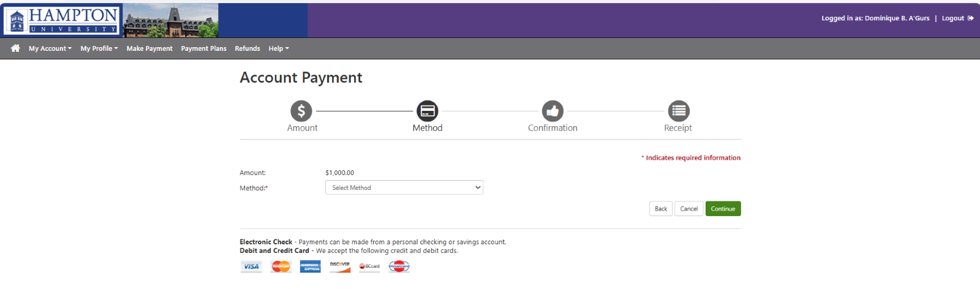
Task: Go to Payment Plans in navigation bar
Action: 203,48
